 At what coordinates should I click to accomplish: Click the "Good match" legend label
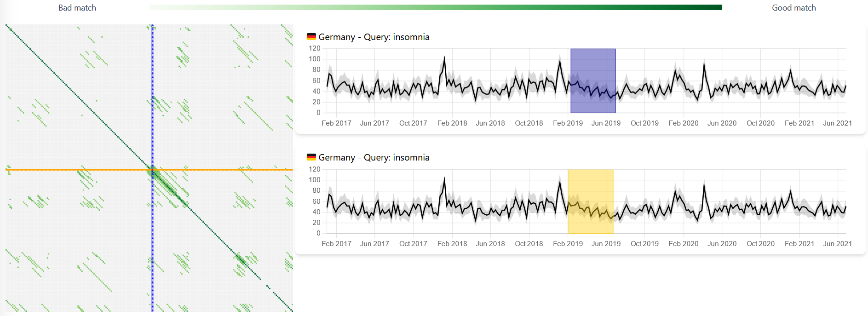pyautogui.click(x=793, y=8)
